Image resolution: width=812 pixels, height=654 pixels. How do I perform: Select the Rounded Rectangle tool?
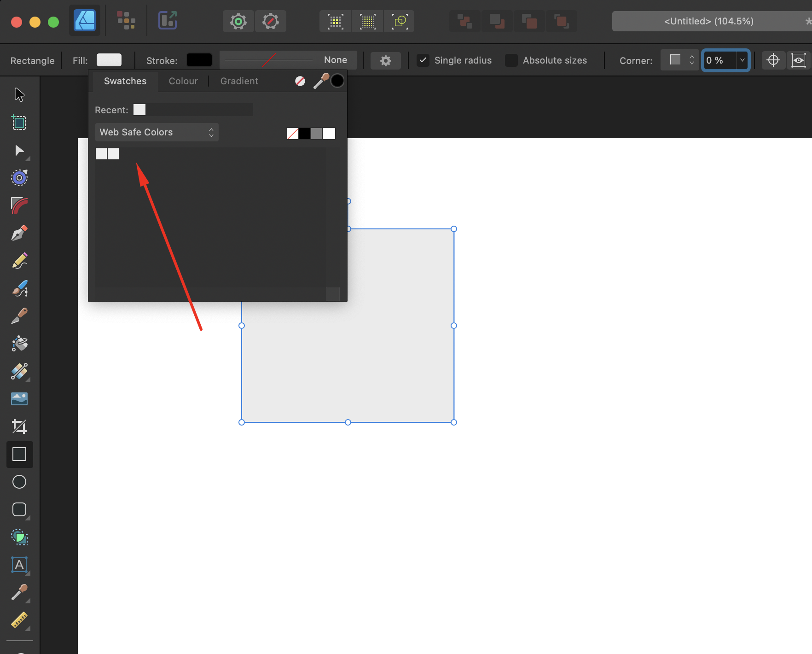pos(19,509)
